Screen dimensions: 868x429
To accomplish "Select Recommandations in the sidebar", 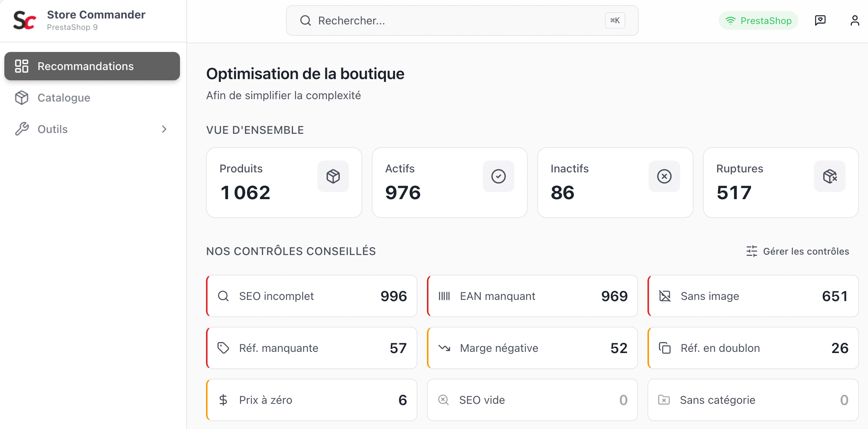I will [x=92, y=66].
